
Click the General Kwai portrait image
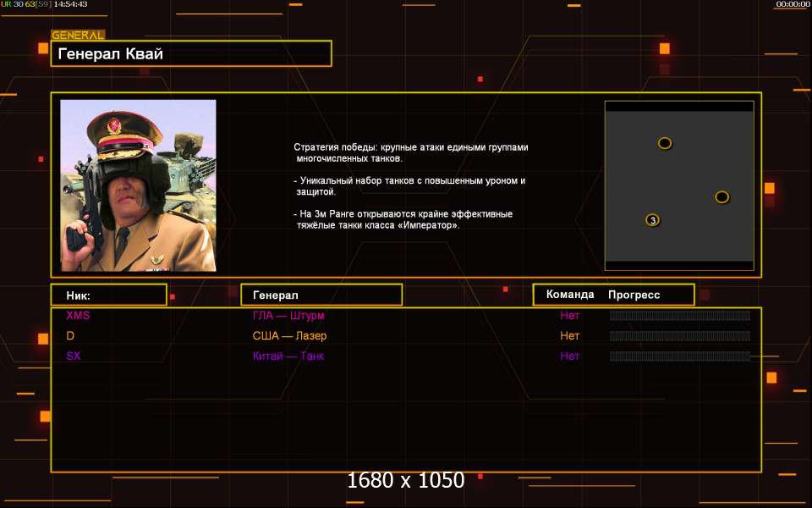pos(138,185)
